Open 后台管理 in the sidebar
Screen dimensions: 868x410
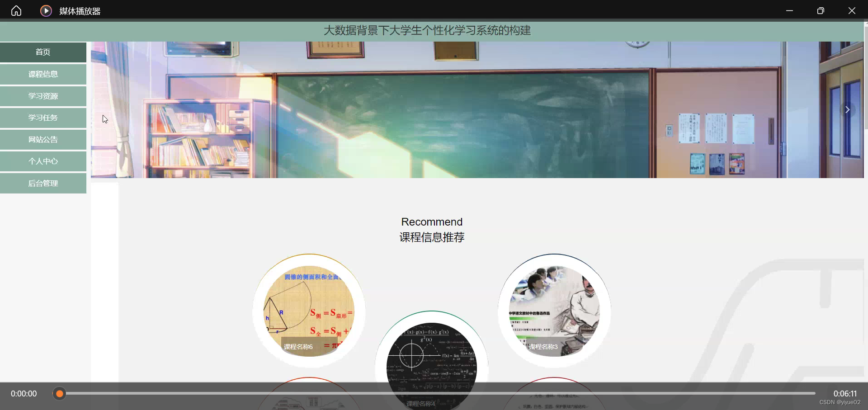(43, 183)
